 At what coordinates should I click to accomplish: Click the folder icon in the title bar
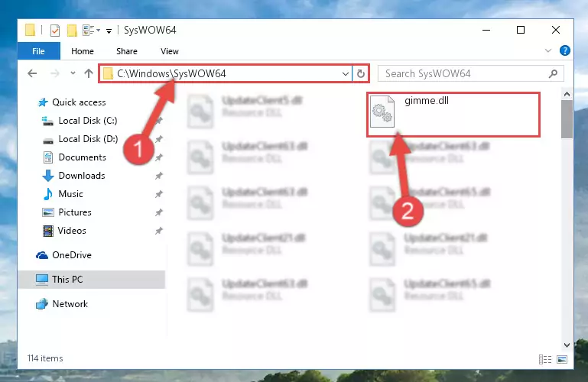31,30
